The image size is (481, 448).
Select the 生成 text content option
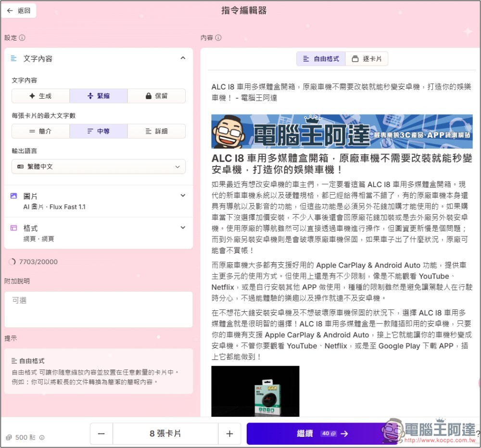(x=40, y=96)
